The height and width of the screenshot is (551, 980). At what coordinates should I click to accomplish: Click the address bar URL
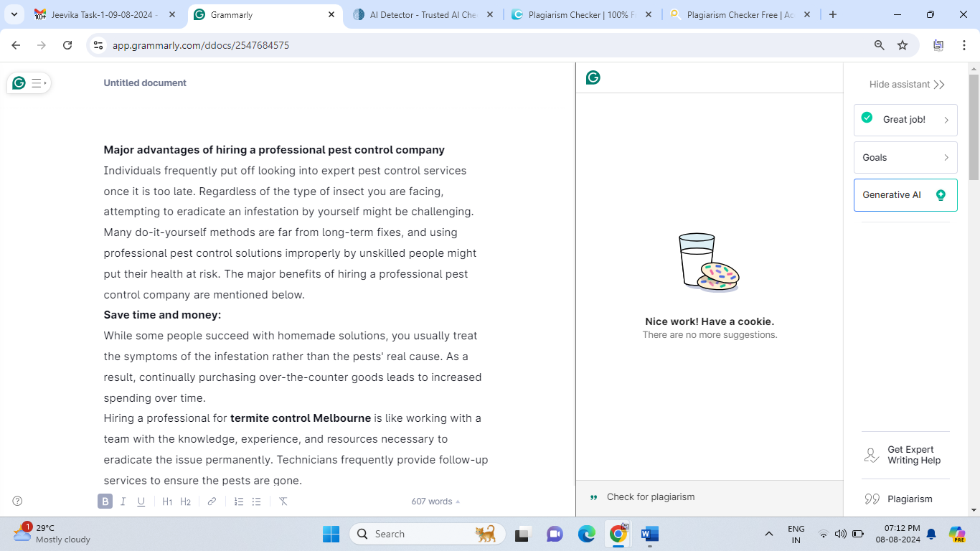[x=201, y=45]
